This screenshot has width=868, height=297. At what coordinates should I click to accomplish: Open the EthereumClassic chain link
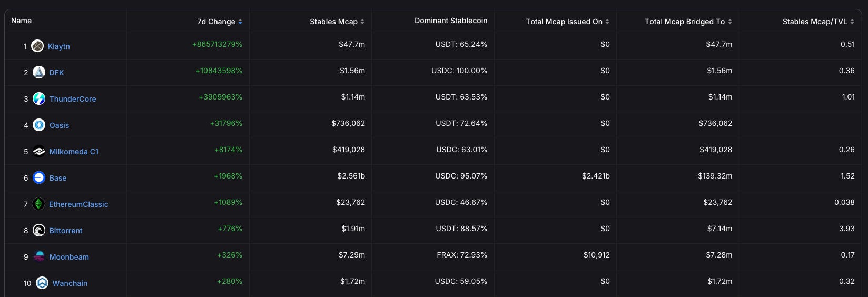click(78, 204)
